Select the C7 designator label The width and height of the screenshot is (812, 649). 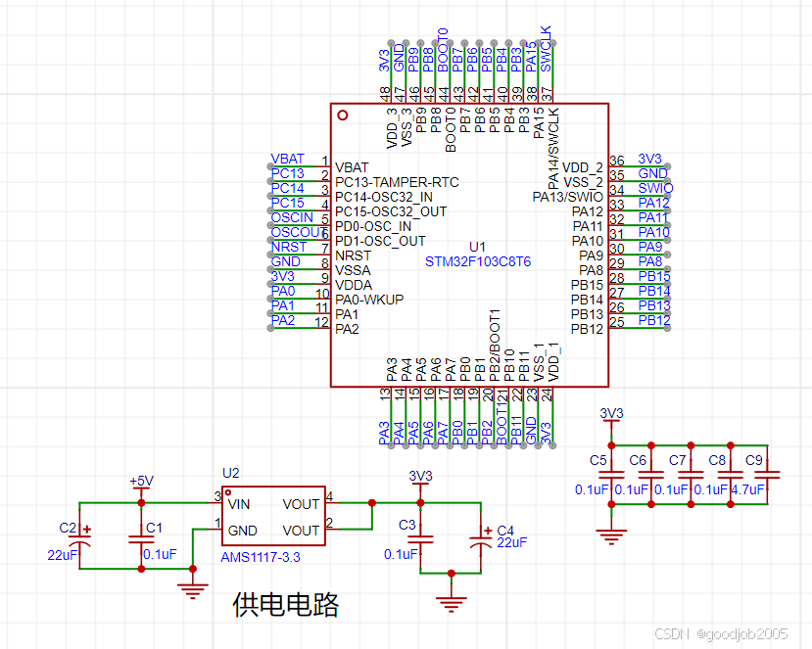click(678, 460)
